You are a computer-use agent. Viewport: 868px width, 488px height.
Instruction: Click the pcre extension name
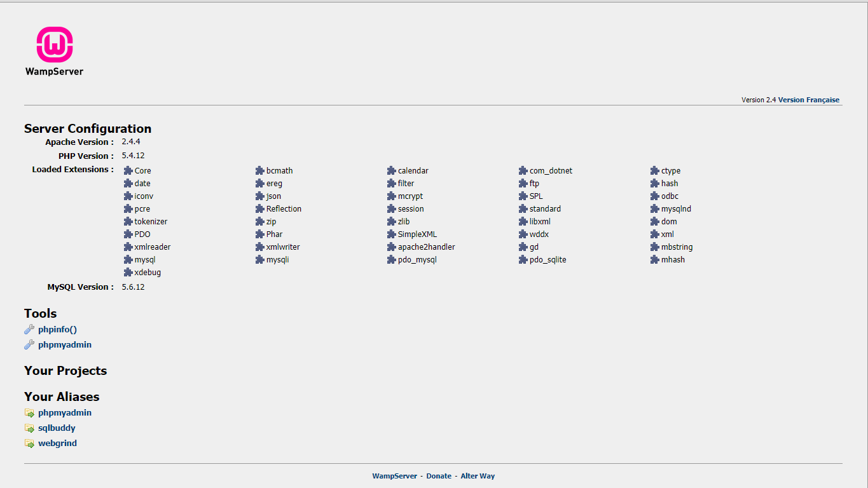pyautogui.click(x=142, y=209)
